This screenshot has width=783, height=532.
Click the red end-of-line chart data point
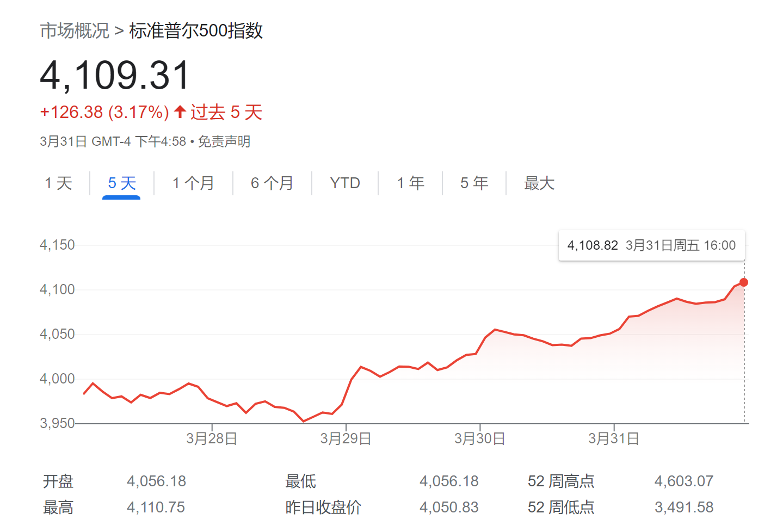(x=744, y=282)
